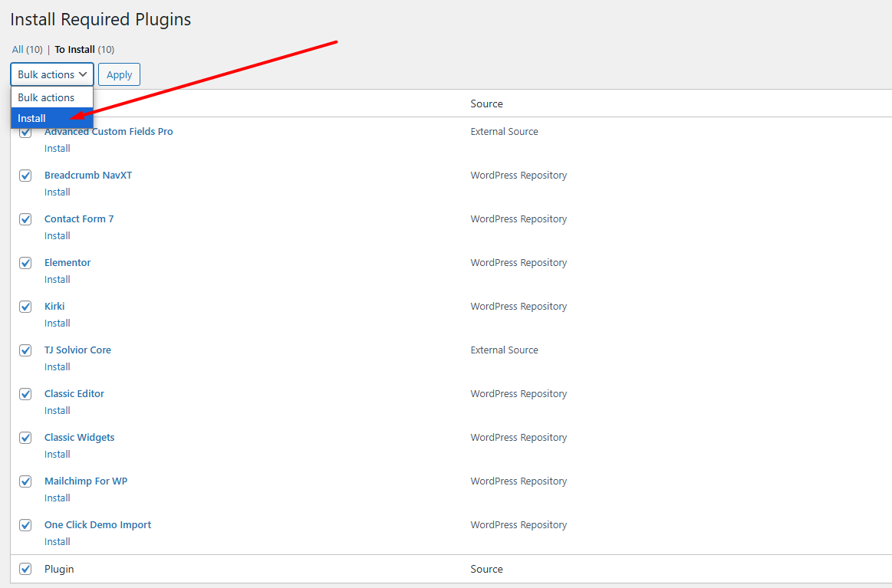Open the Advanced Custom Fields Pro plugin link

click(x=109, y=131)
